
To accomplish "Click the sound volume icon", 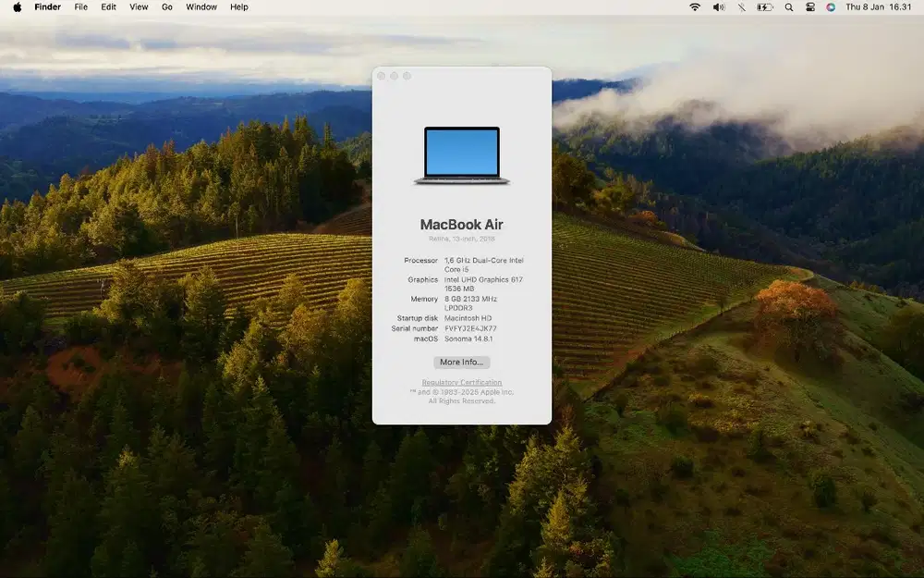I will click(717, 6).
